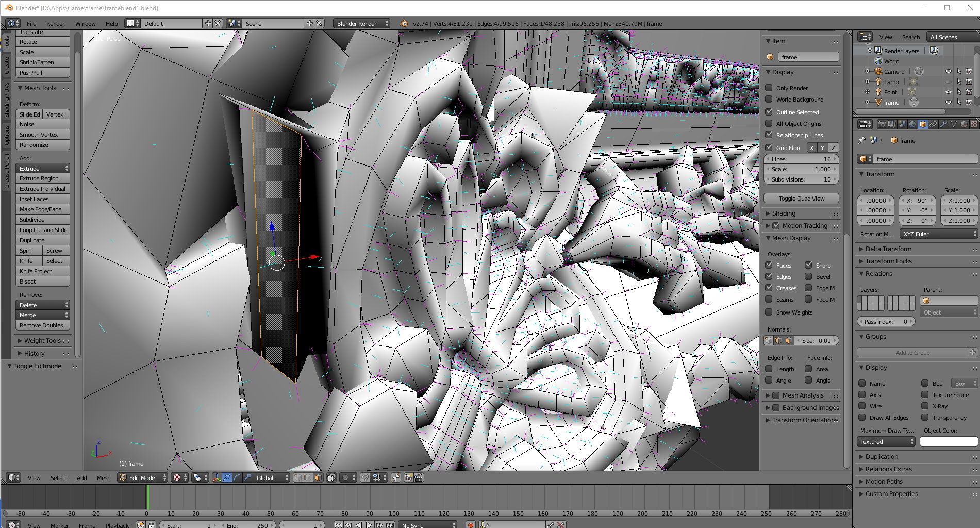Switch to edge select mode
This screenshot has height=528, width=980.
(x=308, y=477)
